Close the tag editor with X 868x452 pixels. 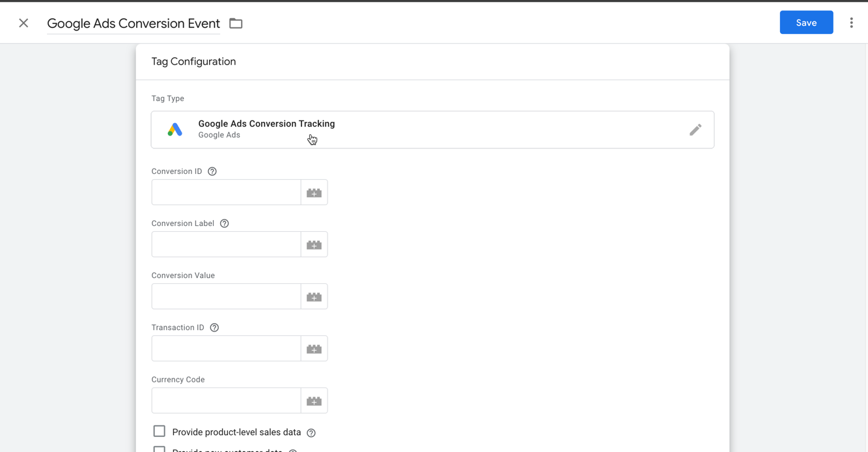tap(23, 23)
